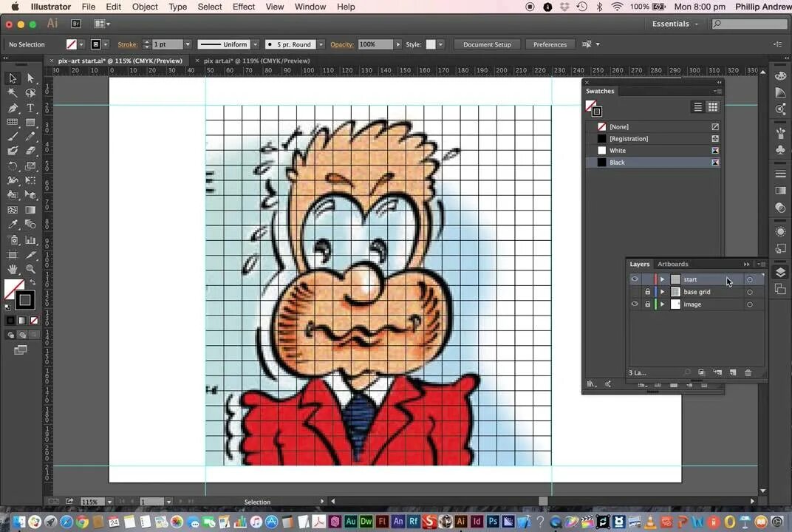Open the Type menu
This screenshot has width=792, height=532.
pos(178,7)
